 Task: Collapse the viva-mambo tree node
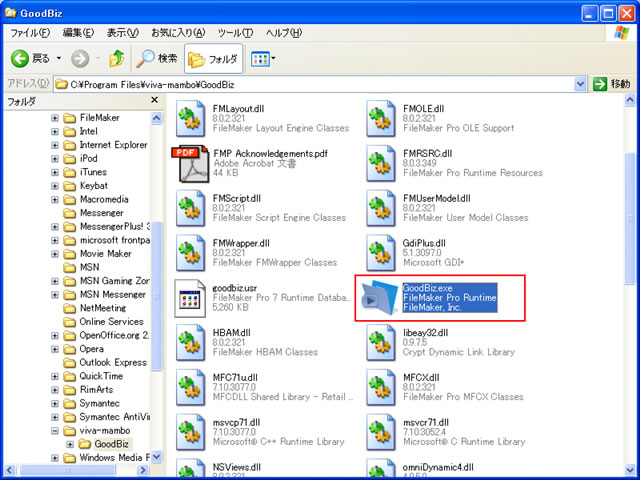(x=55, y=430)
